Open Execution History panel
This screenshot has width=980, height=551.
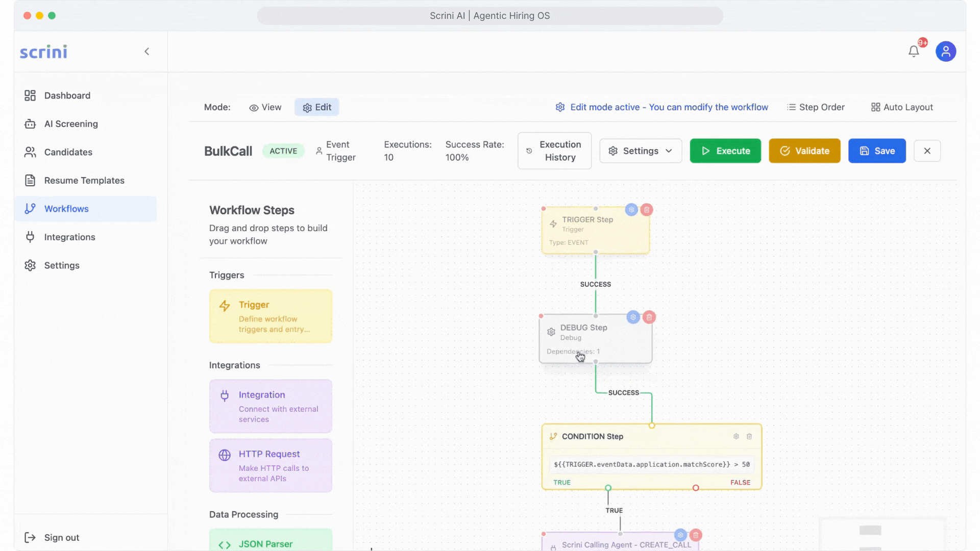tap(554, 151)
